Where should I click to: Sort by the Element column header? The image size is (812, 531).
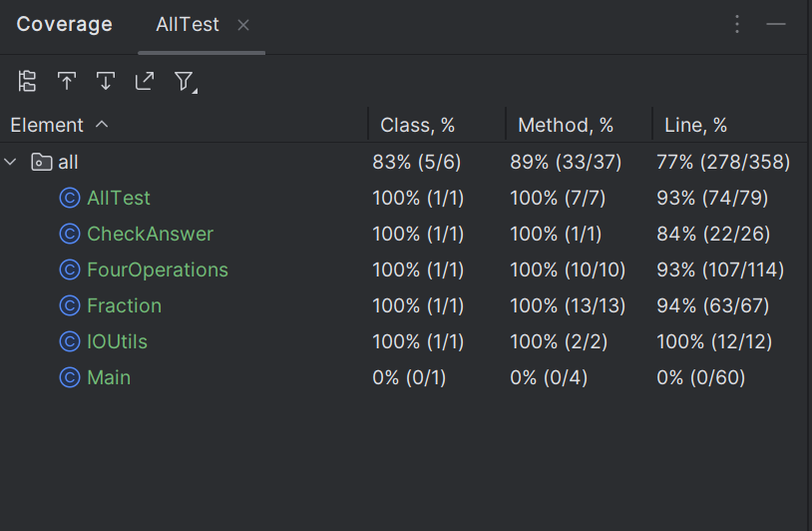[47, 126]
